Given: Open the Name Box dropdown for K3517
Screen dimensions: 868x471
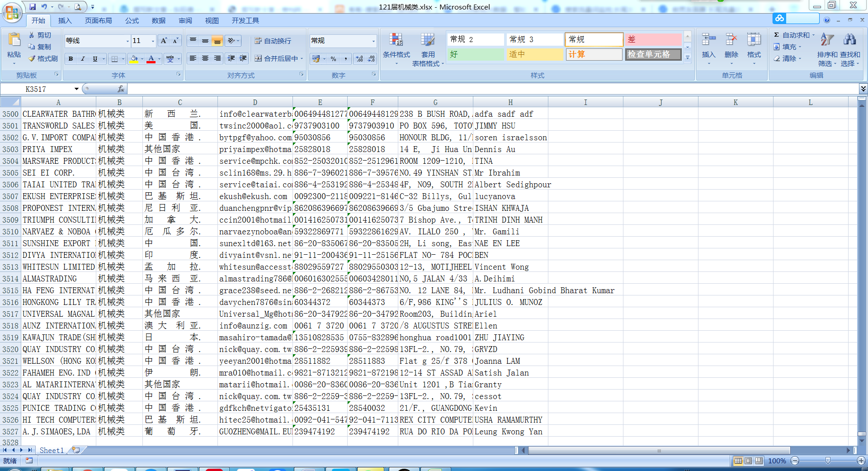Looking at the screenshot, I should [76, 89].
